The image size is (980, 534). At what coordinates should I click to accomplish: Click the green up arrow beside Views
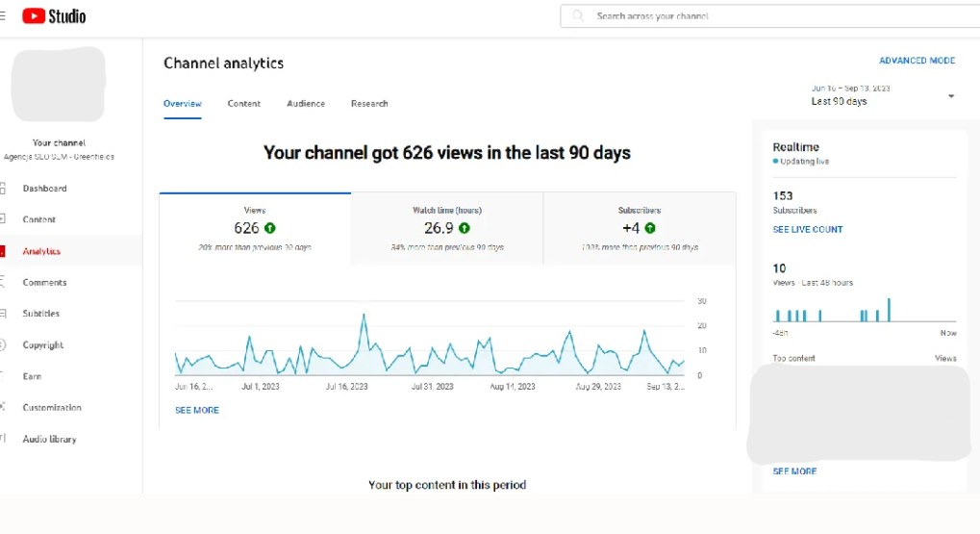(270, 228)
